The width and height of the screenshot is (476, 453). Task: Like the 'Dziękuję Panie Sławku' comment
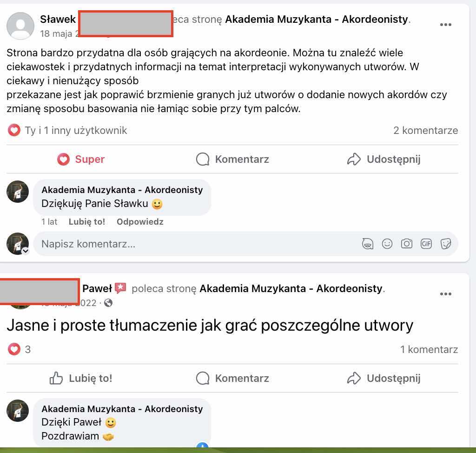coord(87,222)
